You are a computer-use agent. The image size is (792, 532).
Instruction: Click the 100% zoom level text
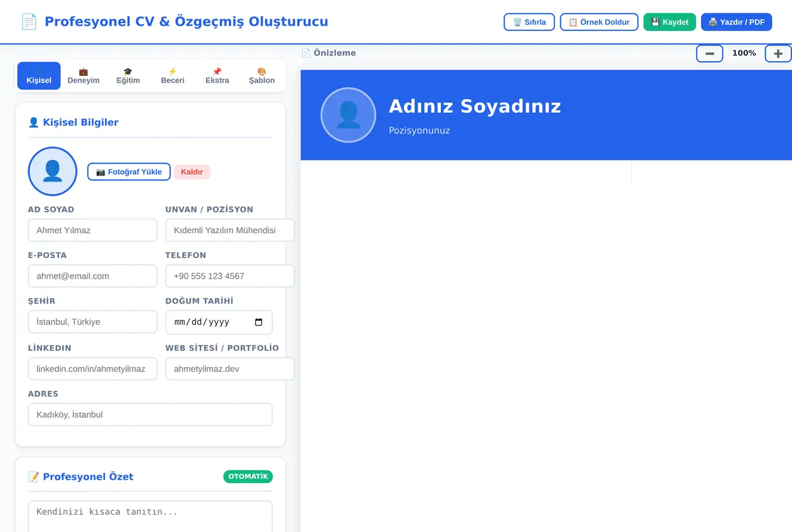[x=744, y=53]
